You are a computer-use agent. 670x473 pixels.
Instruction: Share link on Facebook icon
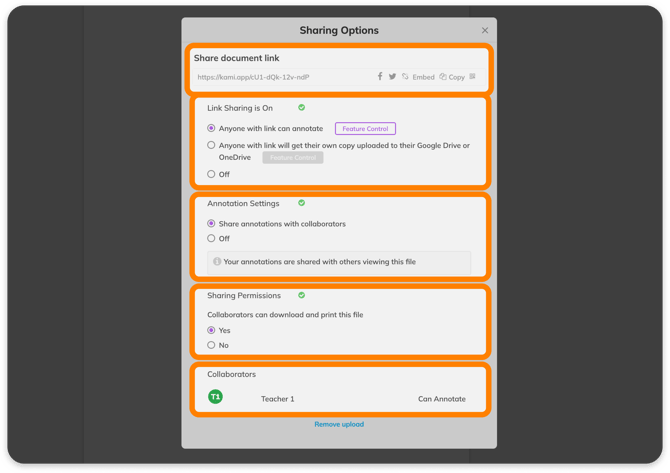380,76
